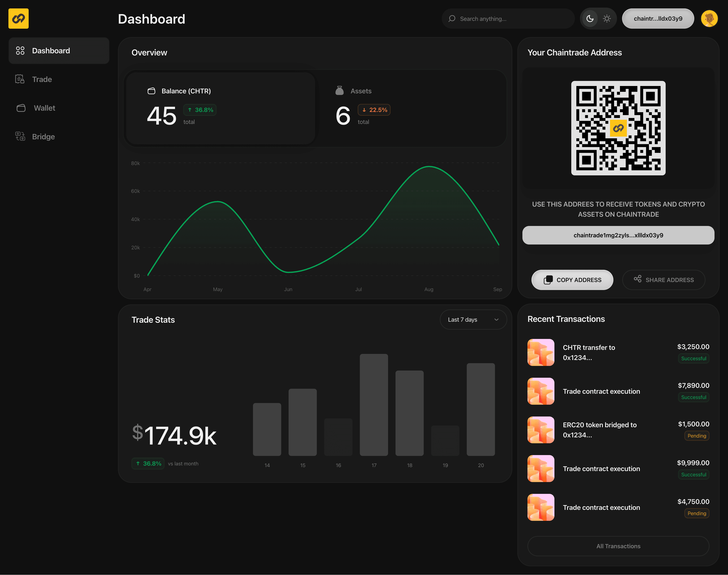Click the $174.9k trade stats value

pyautogui.click(x=174, y=435)
